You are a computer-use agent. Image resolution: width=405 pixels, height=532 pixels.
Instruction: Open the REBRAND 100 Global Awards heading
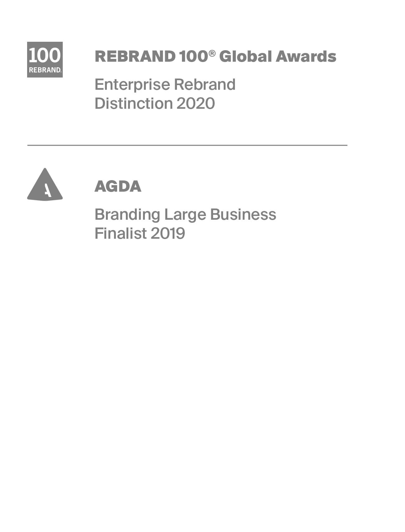pyautogui.click(x=216, y=56)
